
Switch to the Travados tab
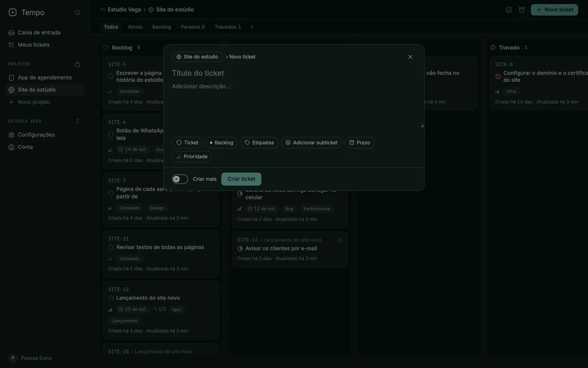pos(228,27)
